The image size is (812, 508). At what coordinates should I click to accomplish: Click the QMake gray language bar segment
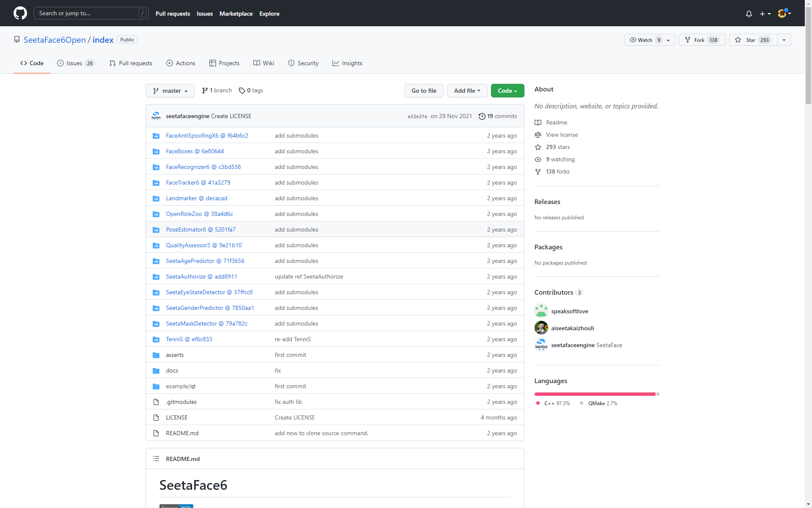pyautogui.click(x=658, y=394)
